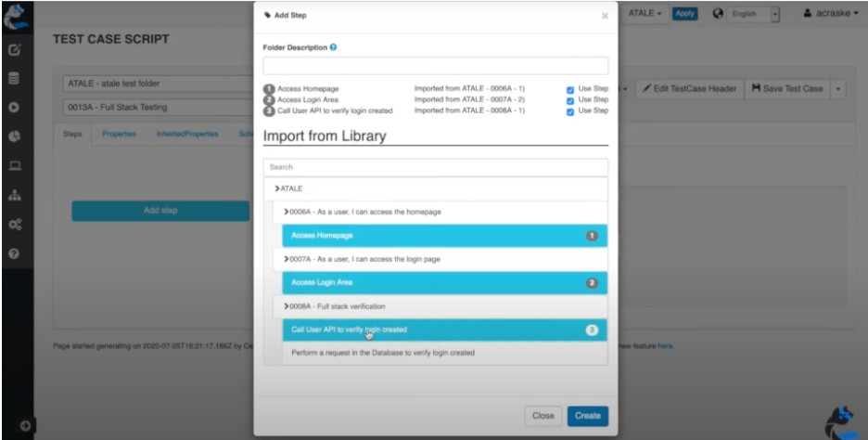Open the Save Test Case dropdown arrow
This screenshot has height=440, width=868.
pos(838,89)
